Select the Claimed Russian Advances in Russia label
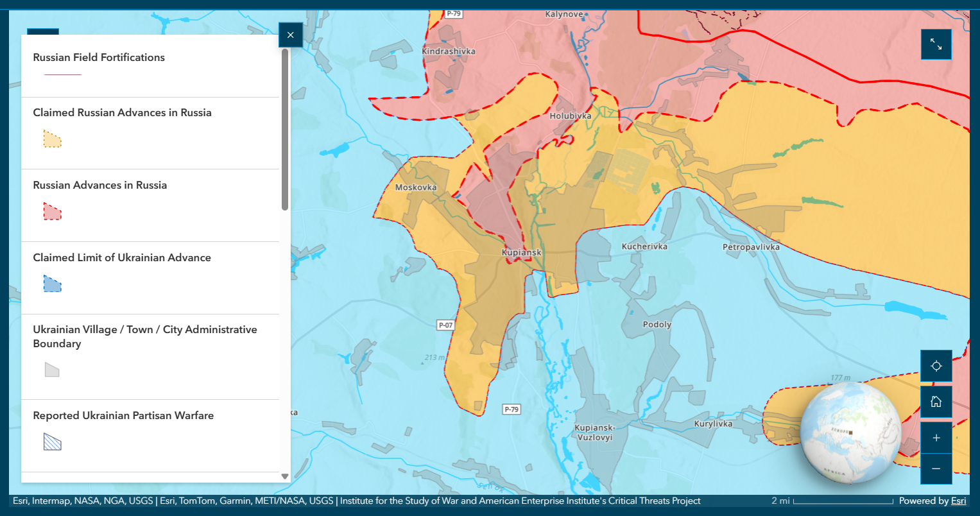The height and width of the screenshot is (516, 980). coord(123,112)
